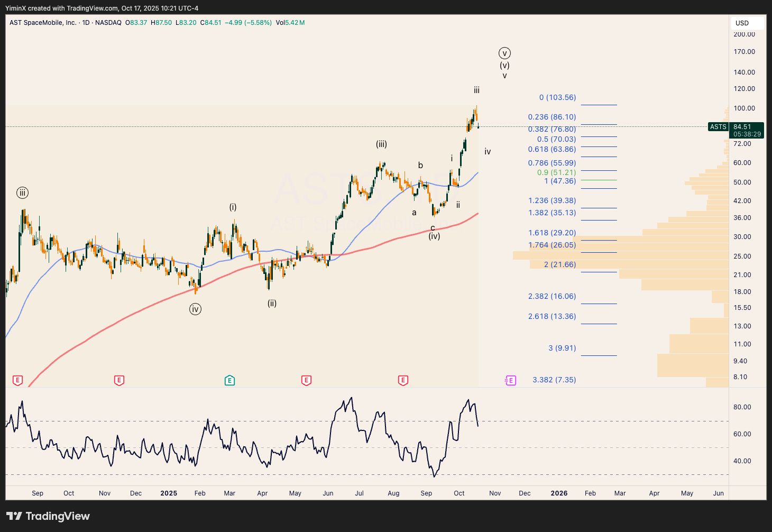Select the high value H87.50
Image resolution: width=772 pixels, height=532 pixels.
(161, 23)
